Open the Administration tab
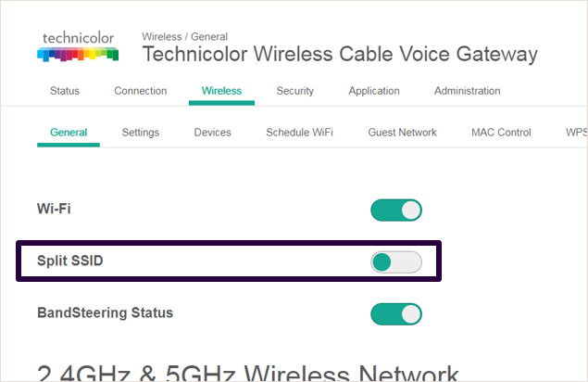 point(467,91)
